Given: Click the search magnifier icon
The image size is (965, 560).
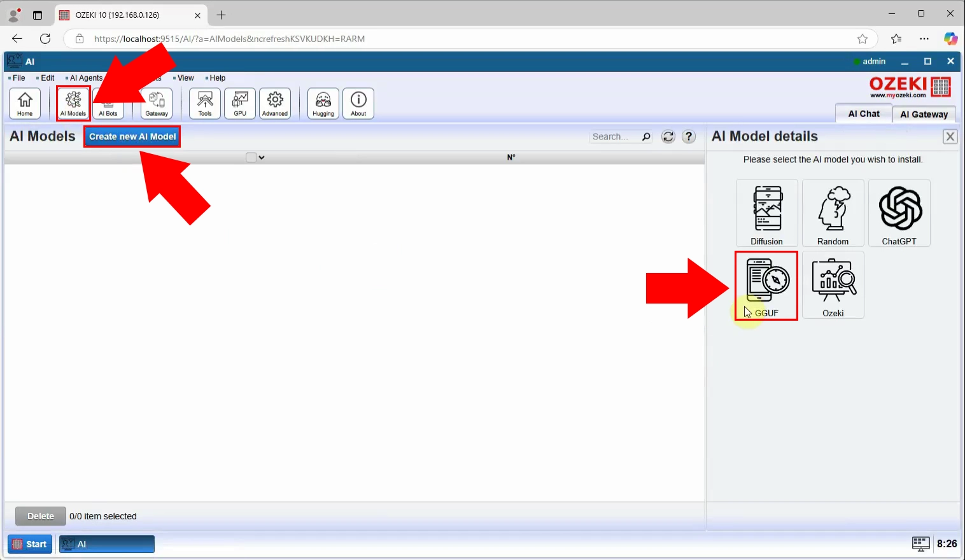Looking at the screenshot, I should [x=646, y=137].
